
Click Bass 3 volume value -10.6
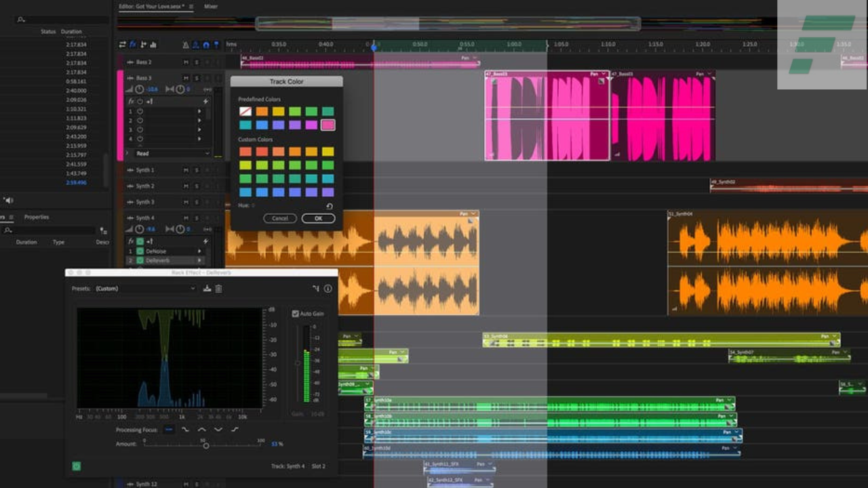tap(153, 89)
